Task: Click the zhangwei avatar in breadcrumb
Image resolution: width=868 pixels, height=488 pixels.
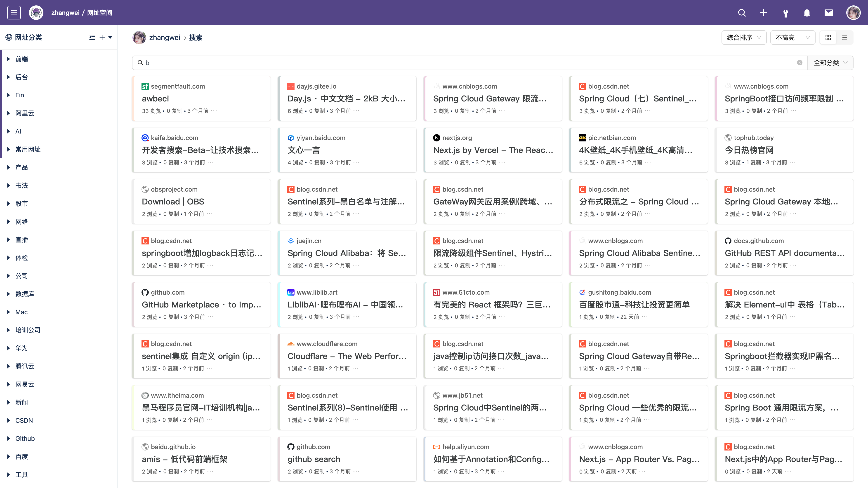Action: [139, 37]
